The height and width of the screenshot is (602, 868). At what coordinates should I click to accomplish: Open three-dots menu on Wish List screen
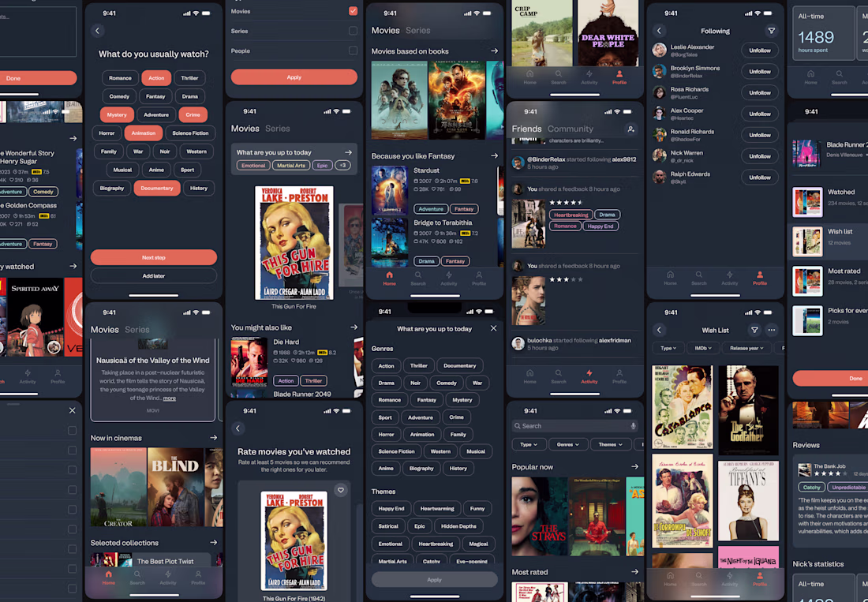[771, 331]
